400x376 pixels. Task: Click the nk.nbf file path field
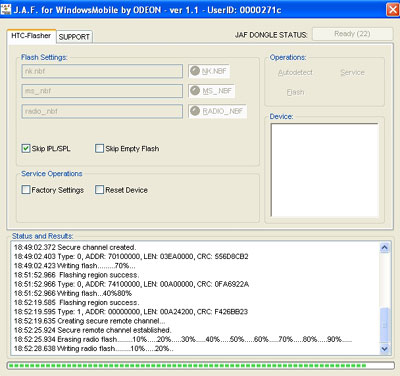tap(102, 71)
